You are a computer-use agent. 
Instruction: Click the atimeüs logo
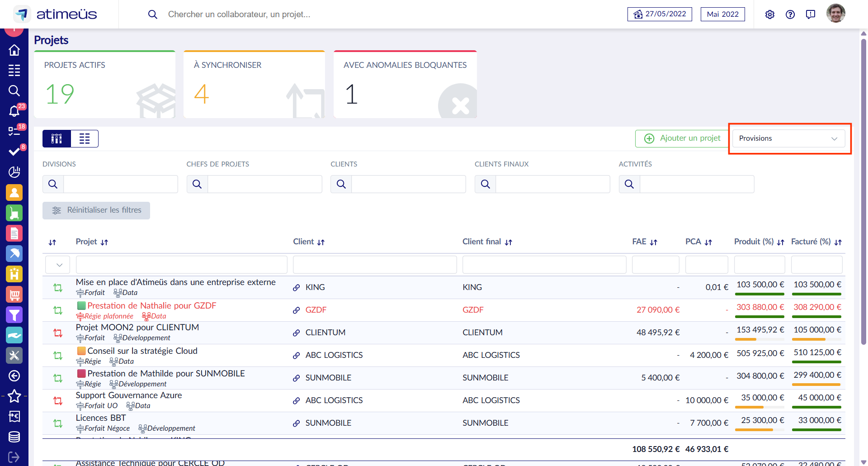[55, 14]
